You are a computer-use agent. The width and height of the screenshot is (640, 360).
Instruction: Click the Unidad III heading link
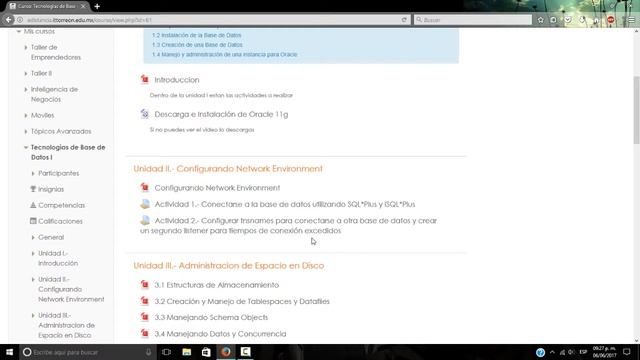(x=229, y=265)
